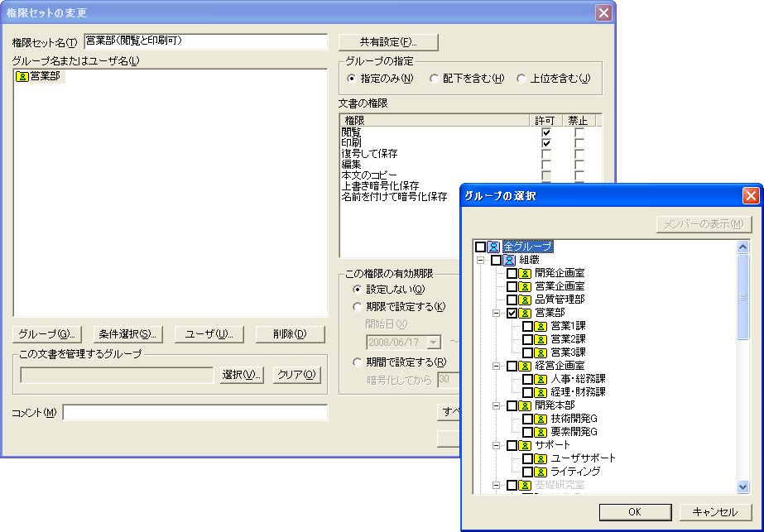764x532 pixels.
Task: Uncheck the 営業部 checkbox in the tree
Action: coord(512,314)
